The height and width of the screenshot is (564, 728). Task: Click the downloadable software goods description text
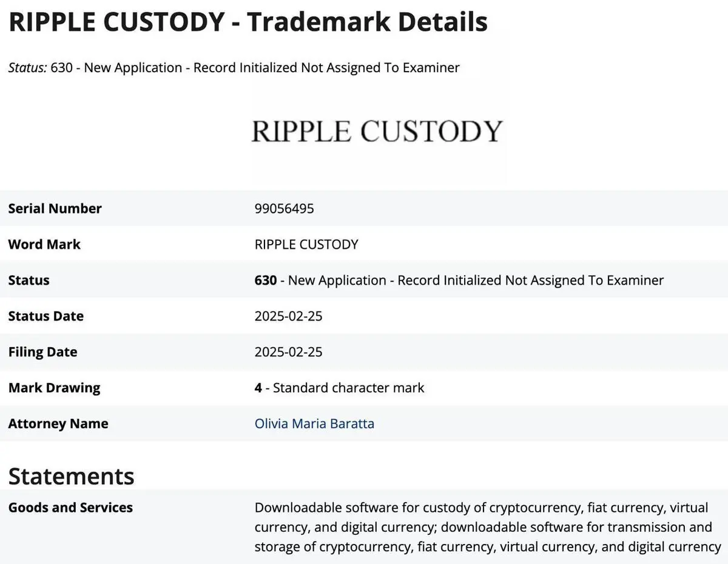(x=488, y=527)
